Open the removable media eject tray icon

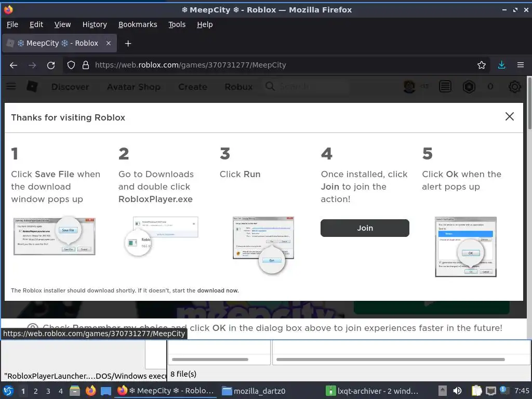pyautogui.click(x=443, y=391)
